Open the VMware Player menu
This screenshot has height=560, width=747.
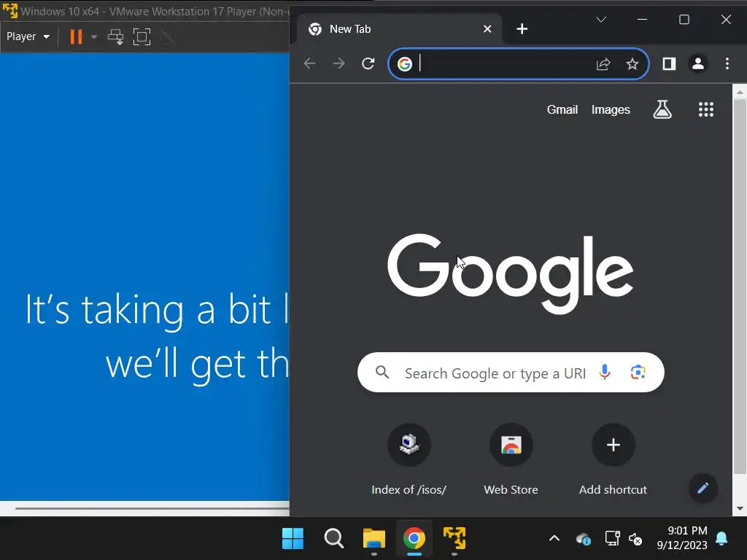pyautogui.click(x=28, y=36)
